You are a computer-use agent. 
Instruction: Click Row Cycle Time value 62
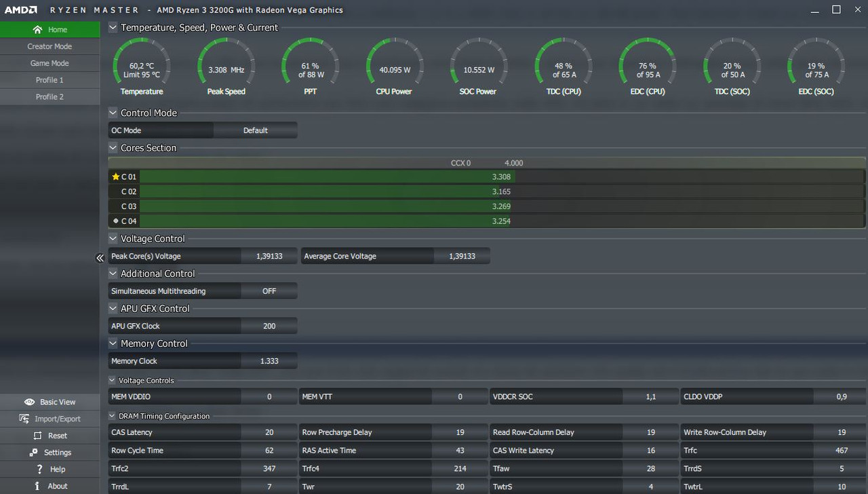pos(269,451)
